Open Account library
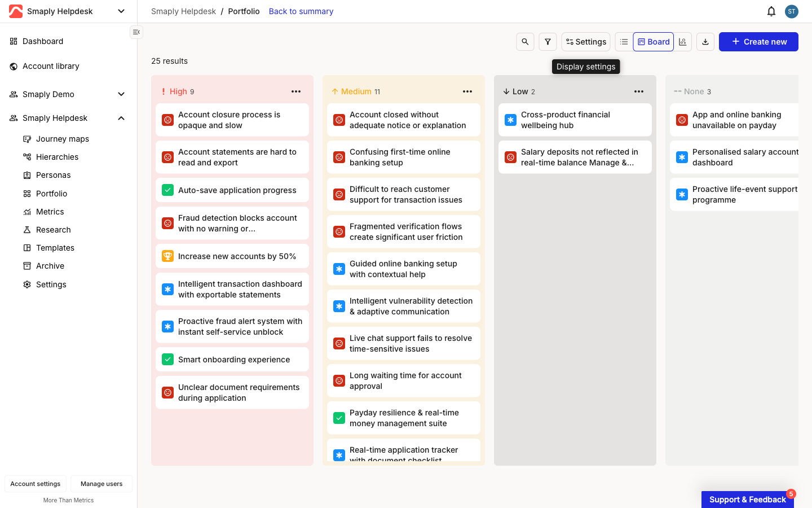Screen dimensions: 812x508 [x=51, y=66]
